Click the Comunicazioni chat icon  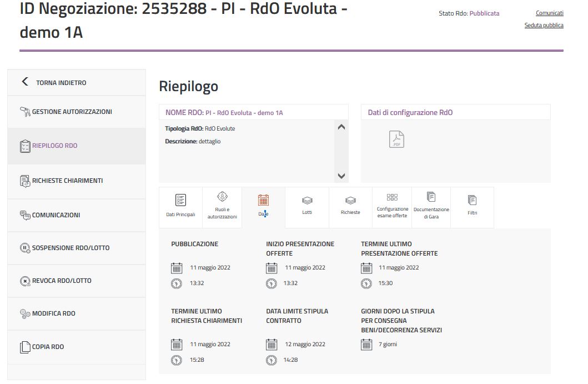point(25,215)
